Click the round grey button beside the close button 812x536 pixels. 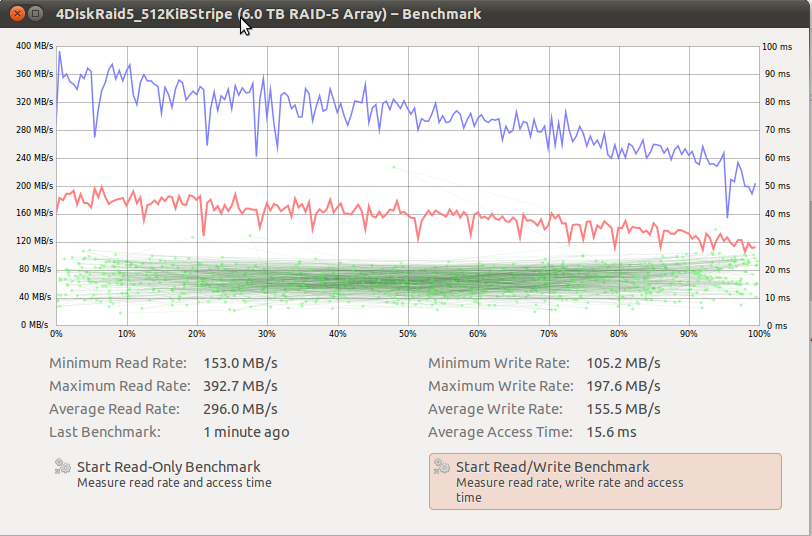click(x=35, y=13)
